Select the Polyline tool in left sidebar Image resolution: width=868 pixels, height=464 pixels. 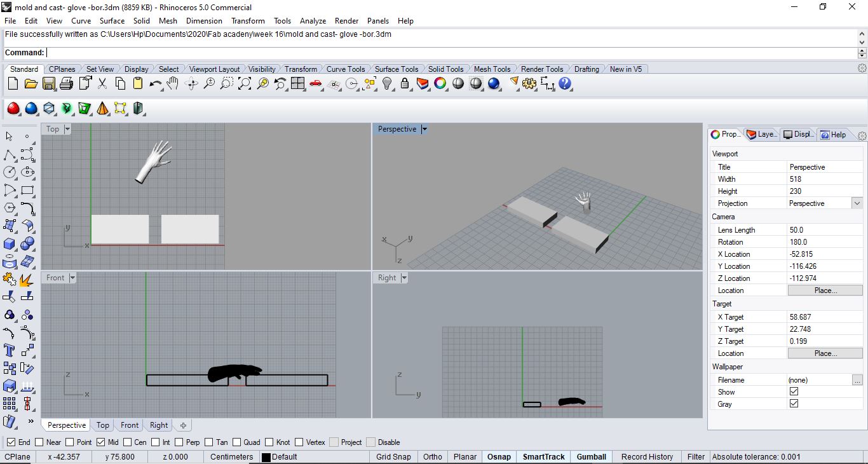(x=10, y=154)
